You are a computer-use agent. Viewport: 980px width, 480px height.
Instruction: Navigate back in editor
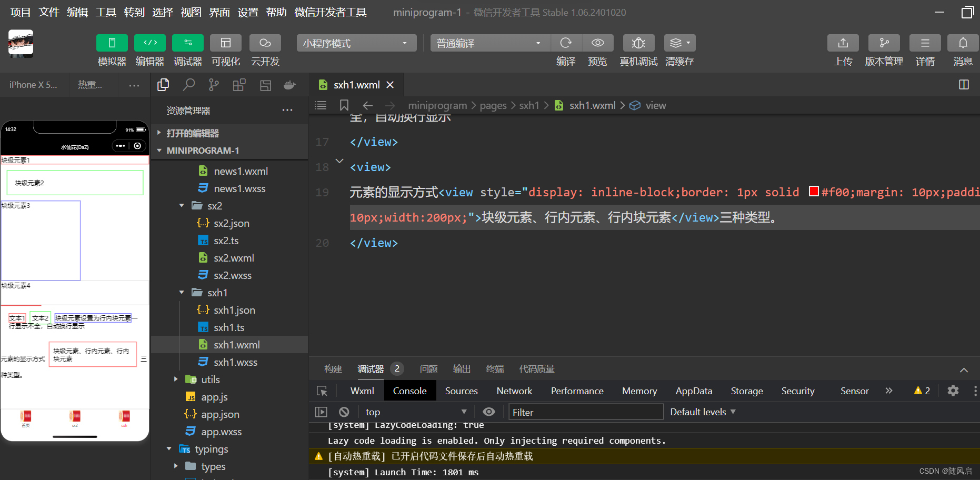click(x=368, y=105)
